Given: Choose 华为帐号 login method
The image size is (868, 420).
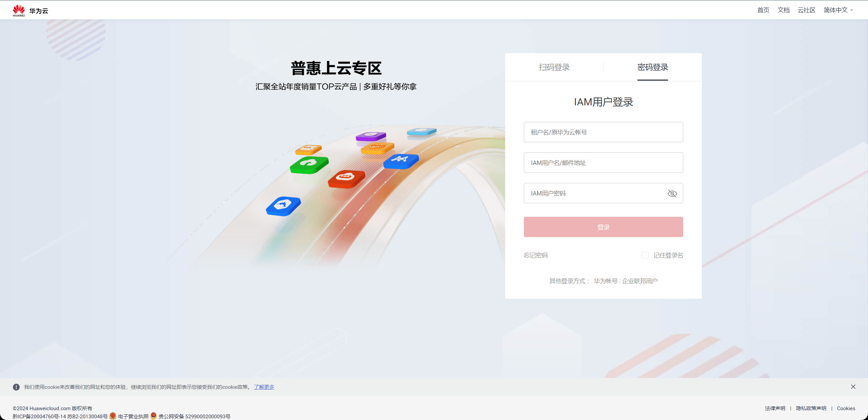Looking at the screenshot, I should tap(606, 281).
